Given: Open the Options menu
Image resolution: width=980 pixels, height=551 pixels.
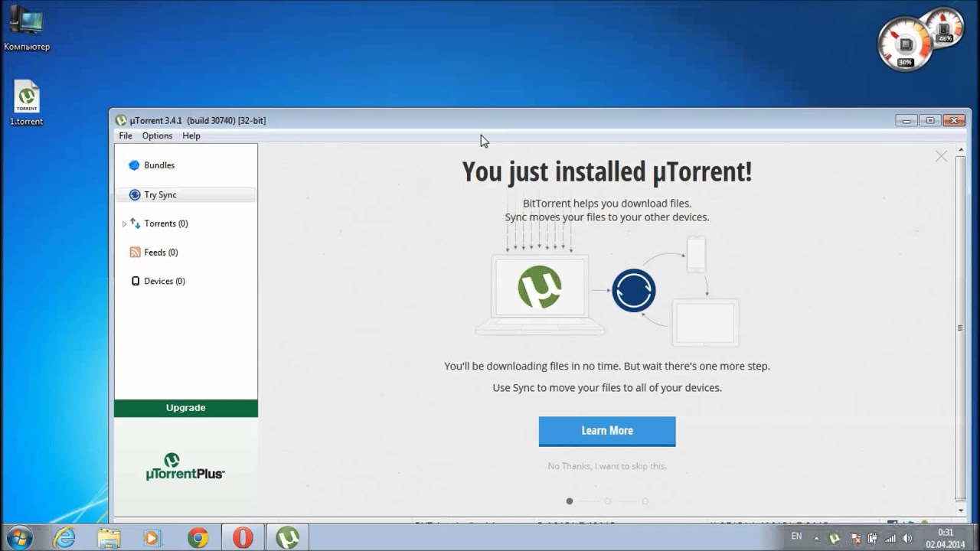Looking at the screenshot, I should click(157, 136).
